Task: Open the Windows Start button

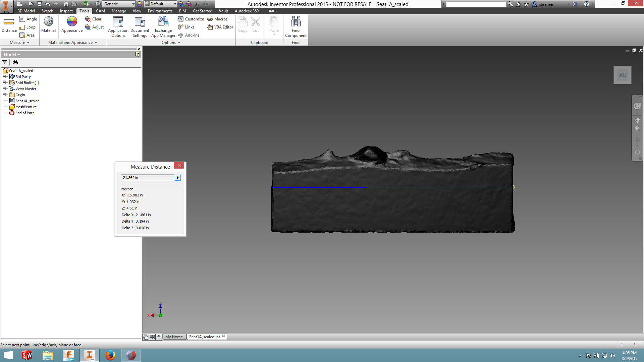Action: pos(8,355)
